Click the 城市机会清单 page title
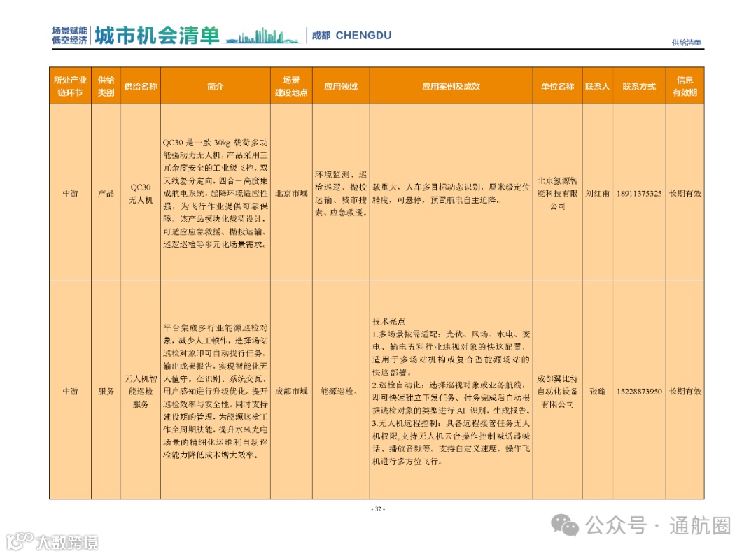 (x=157, y=35)
